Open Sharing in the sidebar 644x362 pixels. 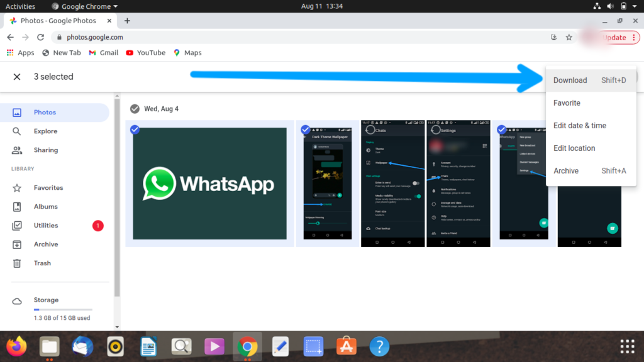[45, 150]
